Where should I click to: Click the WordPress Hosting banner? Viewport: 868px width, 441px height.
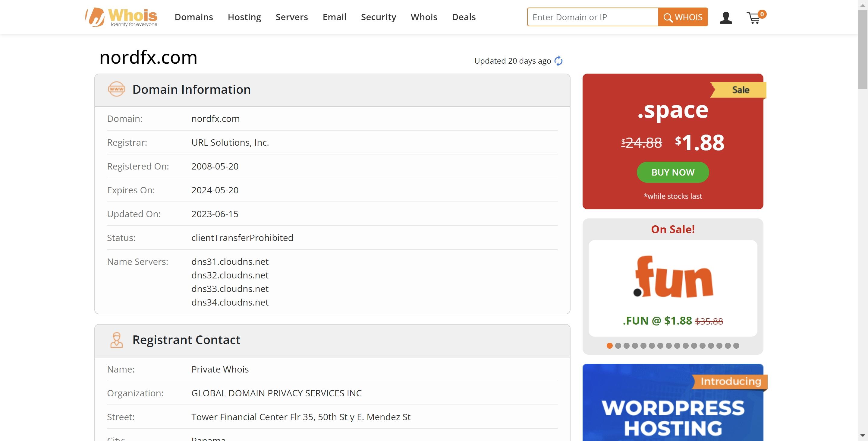[673, 402]
